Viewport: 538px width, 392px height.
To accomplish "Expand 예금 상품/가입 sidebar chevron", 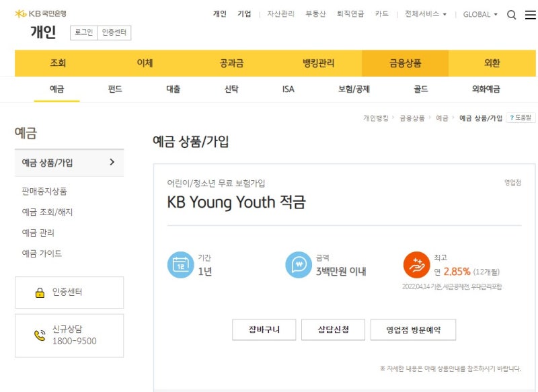I will pos(112,162).
